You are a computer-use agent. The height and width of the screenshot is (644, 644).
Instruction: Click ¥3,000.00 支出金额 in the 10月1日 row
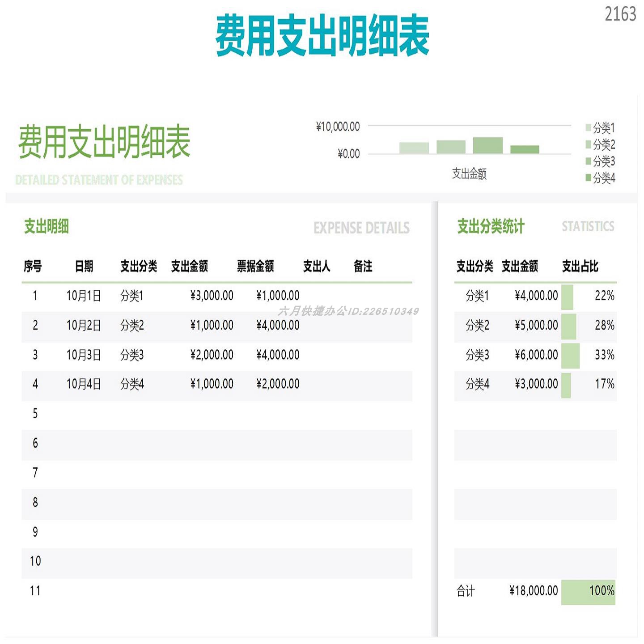(212, 296)
